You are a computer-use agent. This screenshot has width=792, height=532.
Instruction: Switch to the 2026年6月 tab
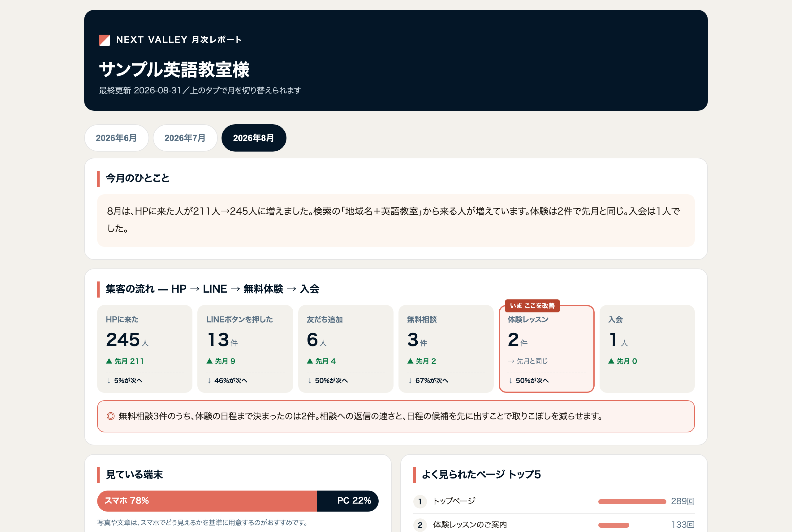pos(116,138)
